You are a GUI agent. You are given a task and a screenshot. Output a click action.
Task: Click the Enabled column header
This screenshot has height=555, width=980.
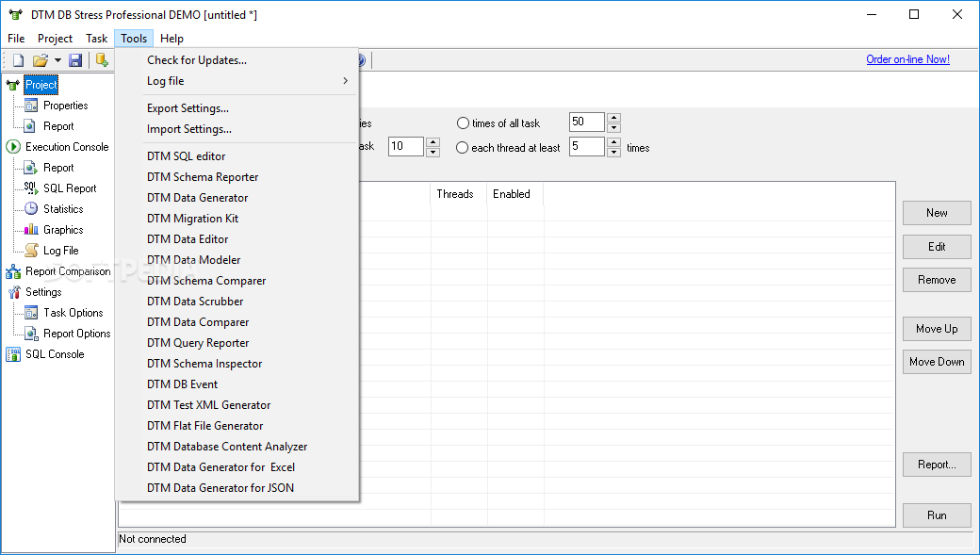pyautogui.click(x=515, y=194)
